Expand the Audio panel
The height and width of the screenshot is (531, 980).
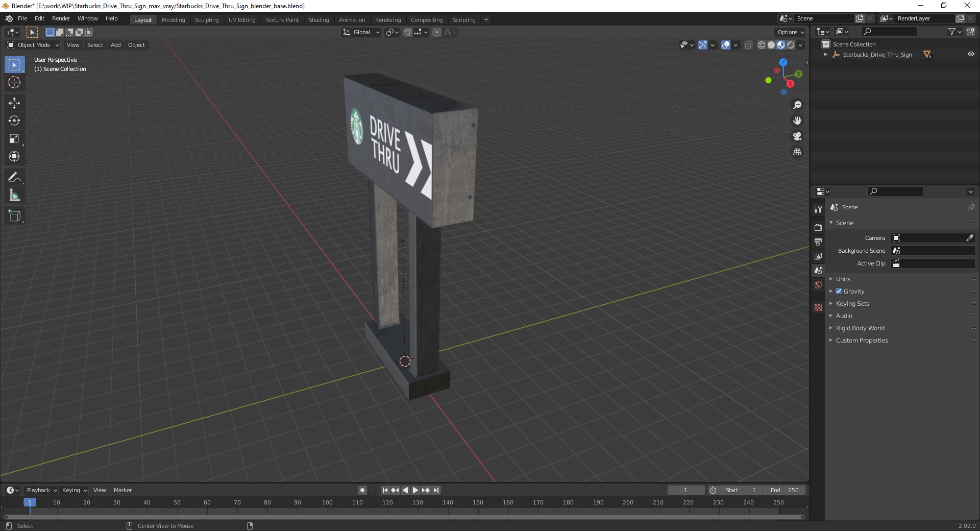point(844,316)
